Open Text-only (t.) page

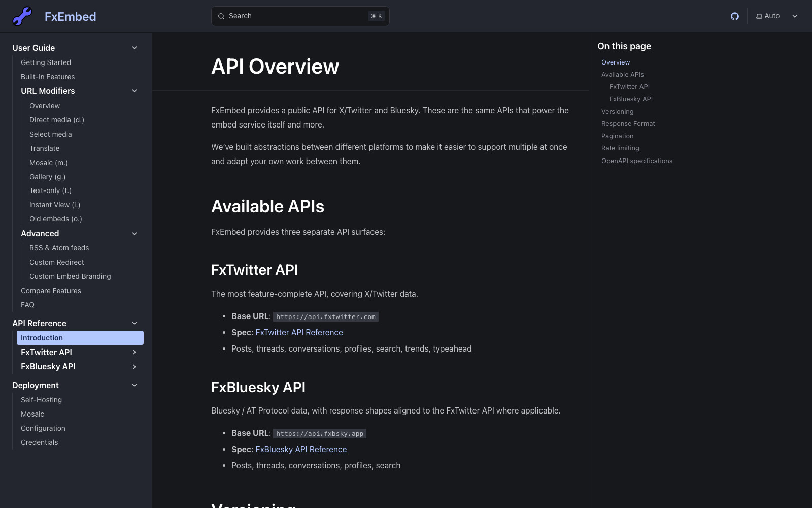click(51, 190)
